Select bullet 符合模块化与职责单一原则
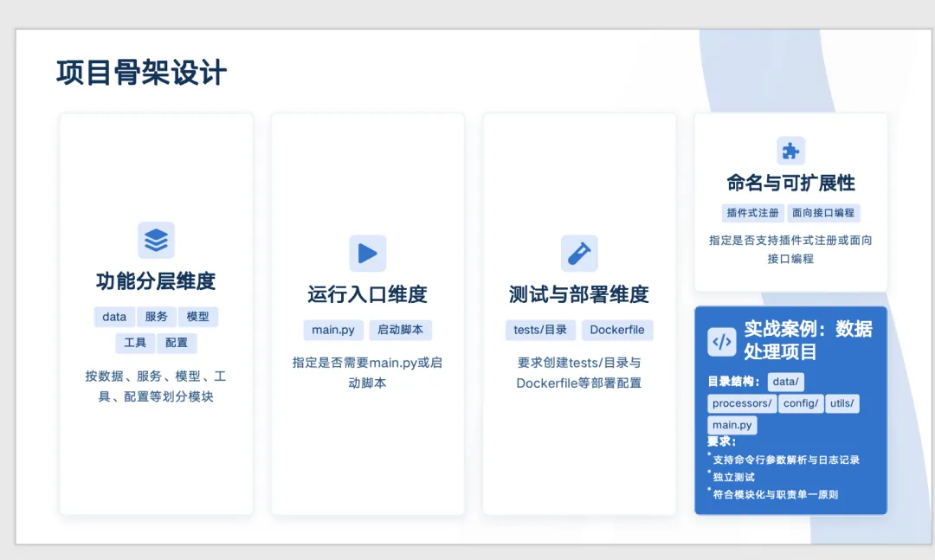 [776, 494]
